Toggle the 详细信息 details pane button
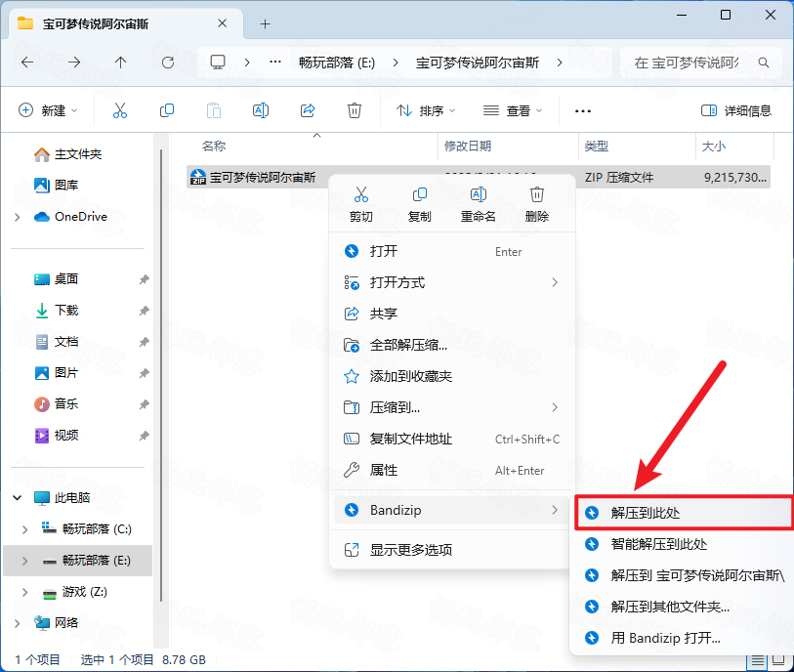 (736, 110)
